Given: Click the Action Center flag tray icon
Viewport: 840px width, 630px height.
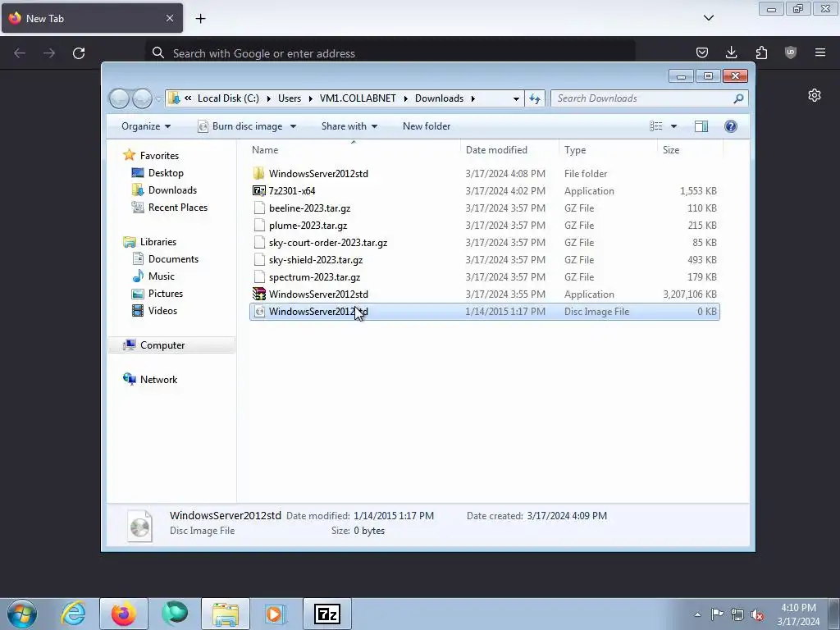Looking at the screenshot, I should click(717, 614).
